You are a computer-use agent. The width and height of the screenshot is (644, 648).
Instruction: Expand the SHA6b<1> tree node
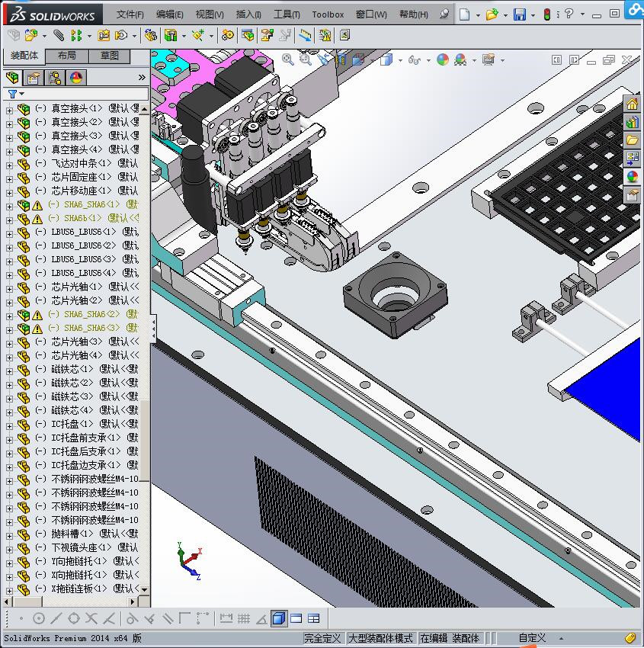click(9, 220)
